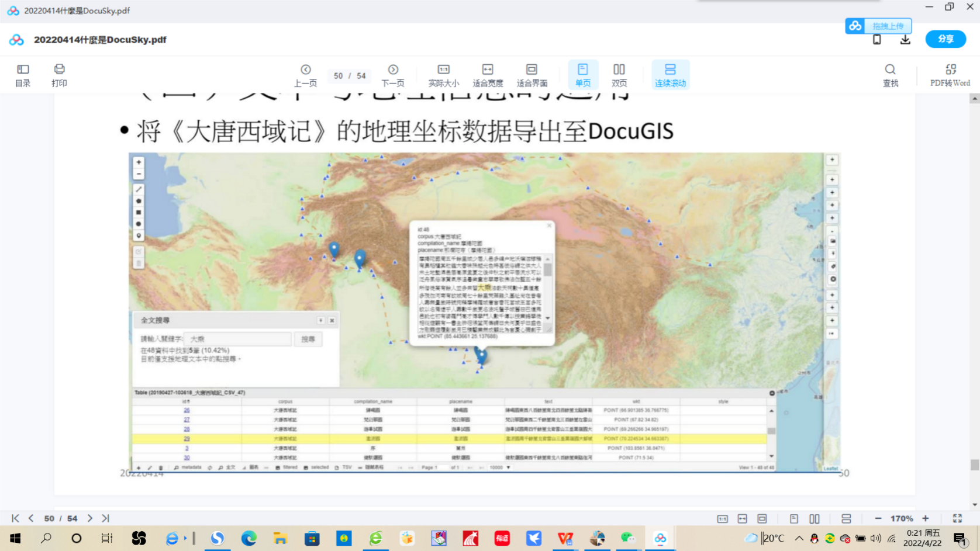
Task: Click the 打印 print icon
Action: click(59, 75)
